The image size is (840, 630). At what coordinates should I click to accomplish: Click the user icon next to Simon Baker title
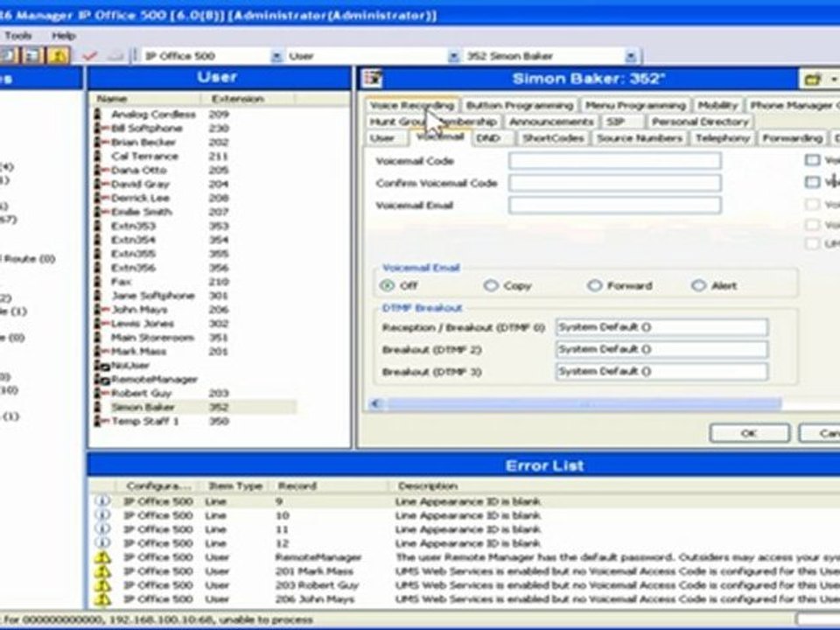click(x=372, y=78)
